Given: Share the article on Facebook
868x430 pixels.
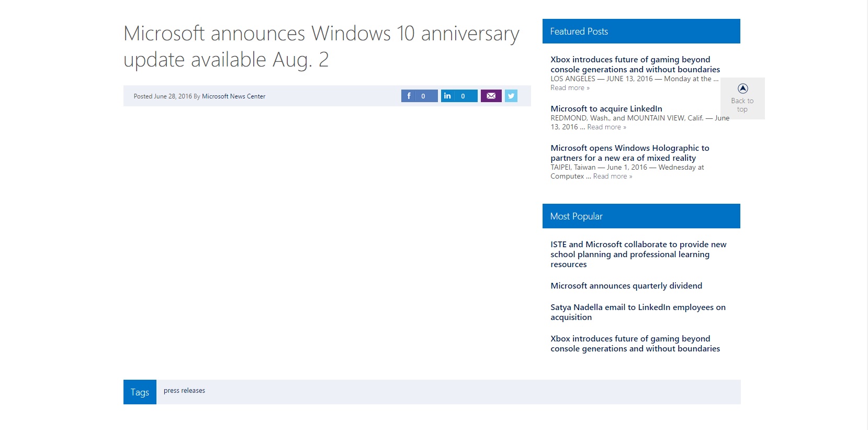Looking at the screenshot, I should [419, 96].
